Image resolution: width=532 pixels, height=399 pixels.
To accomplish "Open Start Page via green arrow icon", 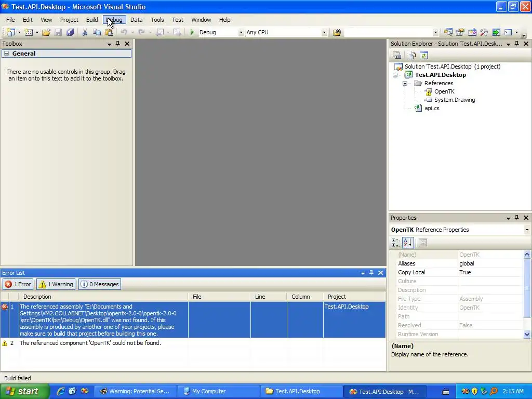I will [496, 32].
